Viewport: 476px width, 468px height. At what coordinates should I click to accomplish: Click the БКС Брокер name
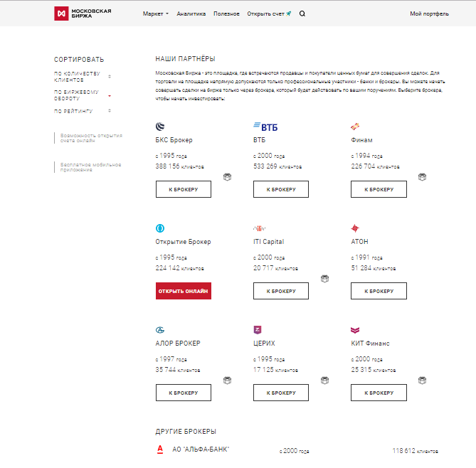click(174, 140)
